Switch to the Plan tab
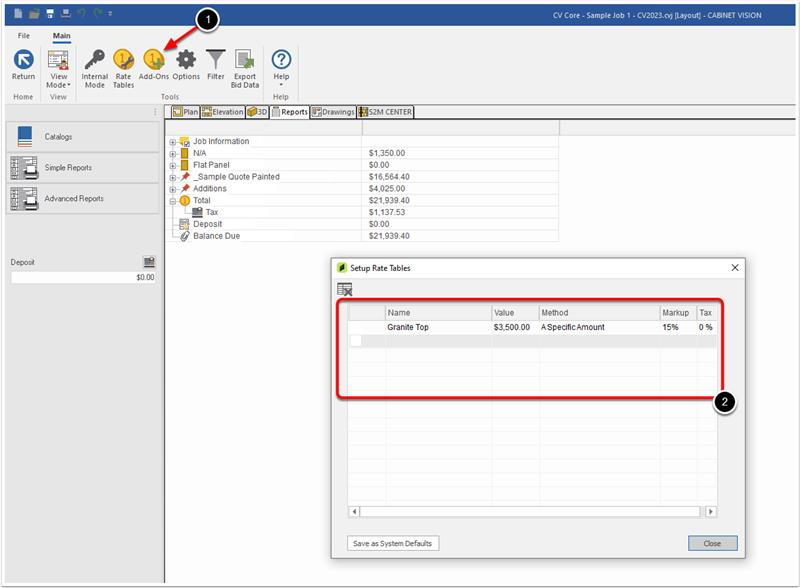This screenshot has width=800, height=588. click(x=185, y=112)
